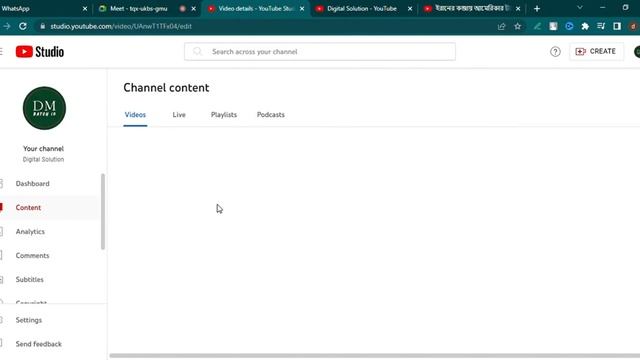Switch to the WhatsApp browser tab
The width and height of the screenshot is (640, 360).
click(40, 9)
